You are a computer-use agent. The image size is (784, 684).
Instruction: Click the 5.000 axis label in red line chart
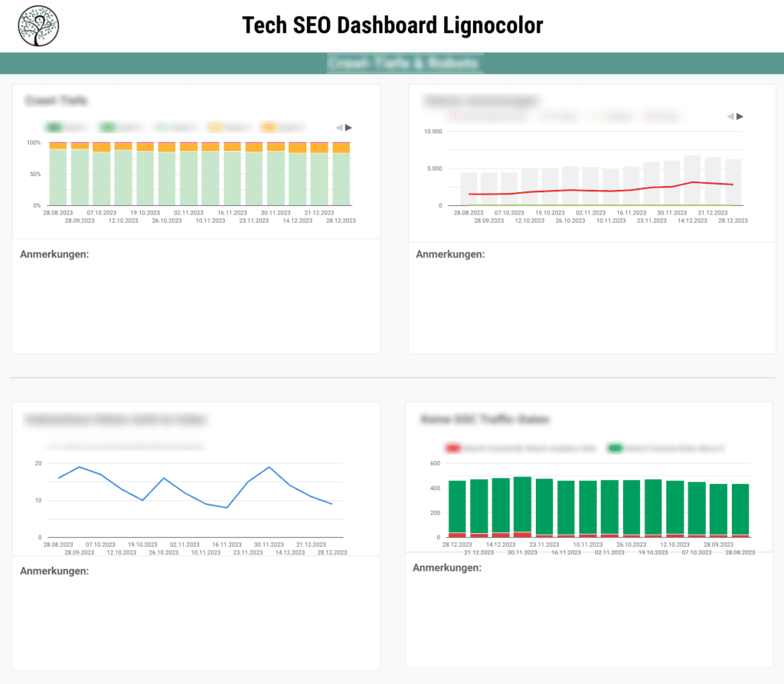(435, 169)
